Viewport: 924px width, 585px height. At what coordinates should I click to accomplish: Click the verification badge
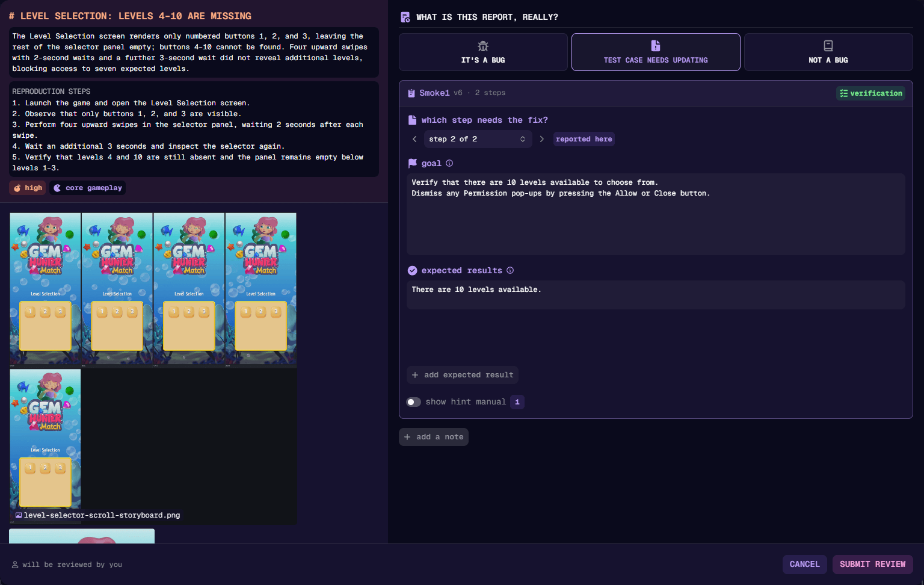[x=871, y=93]
